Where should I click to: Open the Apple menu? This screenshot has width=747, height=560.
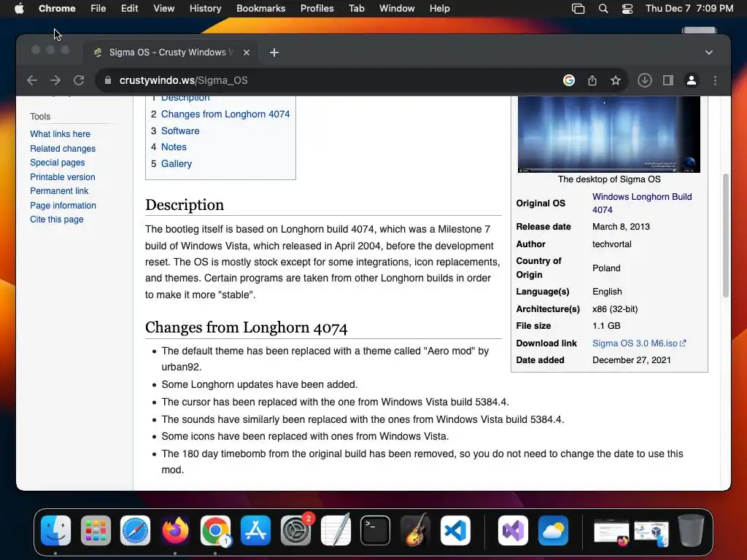click(19, 9)
